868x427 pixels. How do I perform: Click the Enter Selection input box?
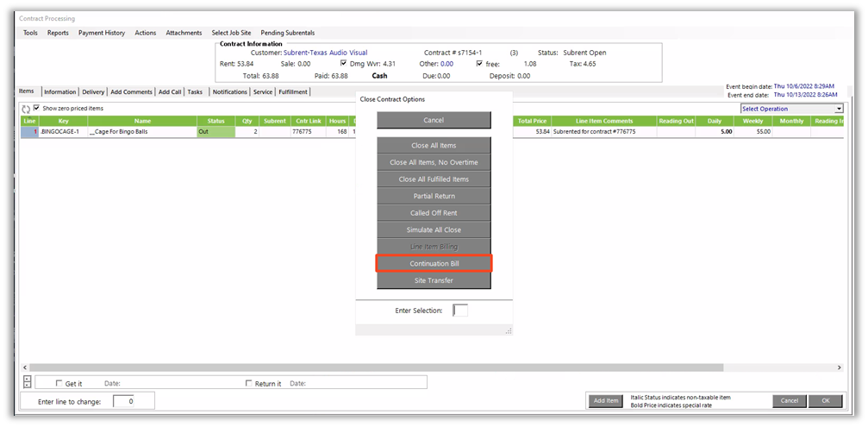[460, 310]
